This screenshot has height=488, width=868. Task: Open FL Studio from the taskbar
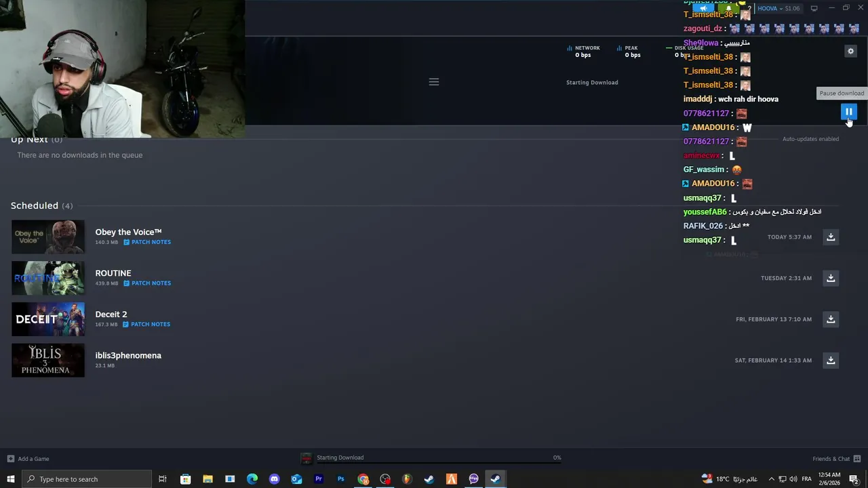pyautogui.click(x=407, y=479)
